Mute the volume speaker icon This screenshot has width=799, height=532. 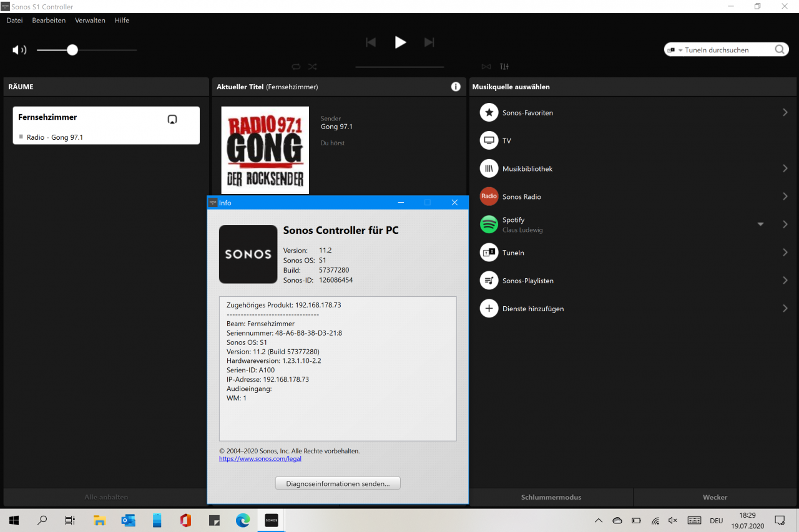[19, 50]
